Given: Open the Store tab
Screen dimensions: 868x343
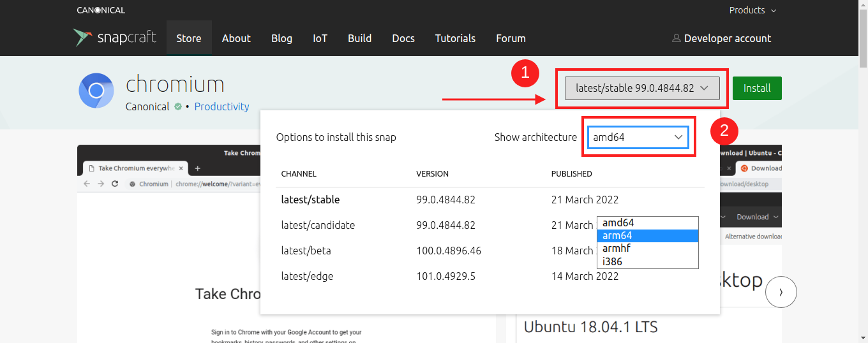Looking at the screenshot, I should (189, 38).
